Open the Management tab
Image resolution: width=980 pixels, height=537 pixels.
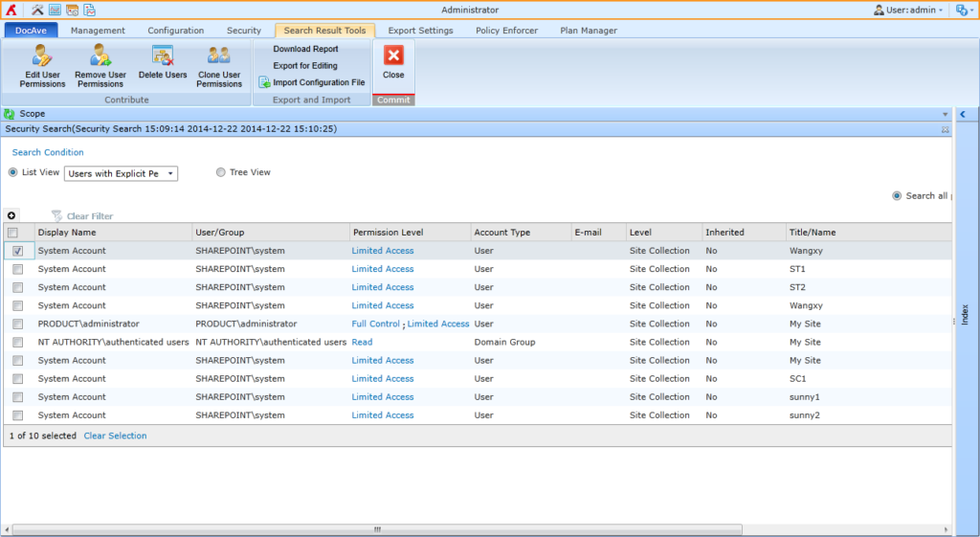coord(98,30)
